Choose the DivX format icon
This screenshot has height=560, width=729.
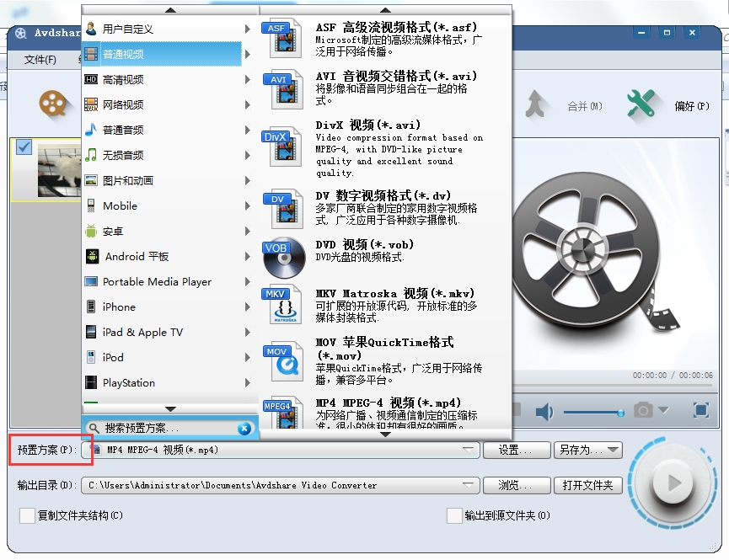click(x=283, y=147)
